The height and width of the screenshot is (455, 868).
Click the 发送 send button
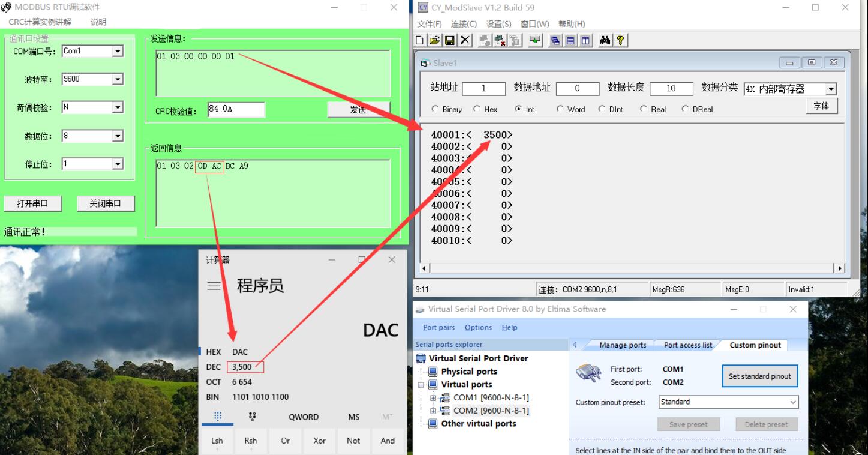pos(358,110)
